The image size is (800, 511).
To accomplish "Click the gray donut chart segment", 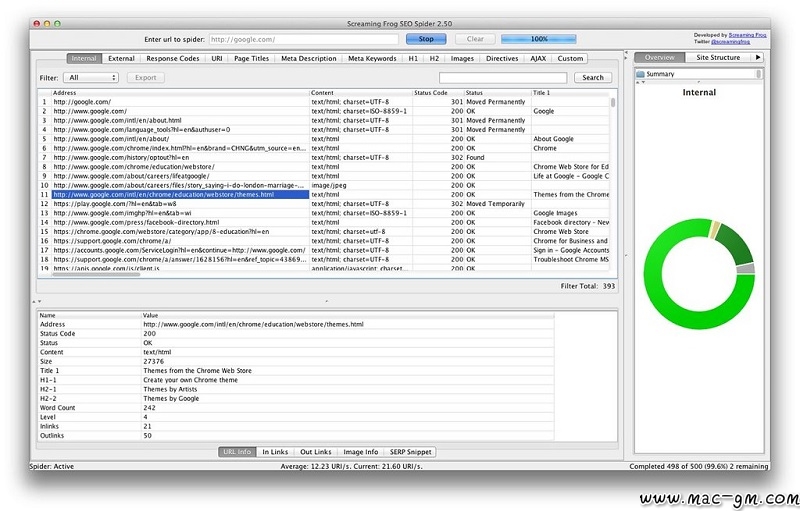I will [x=746, y=269].
